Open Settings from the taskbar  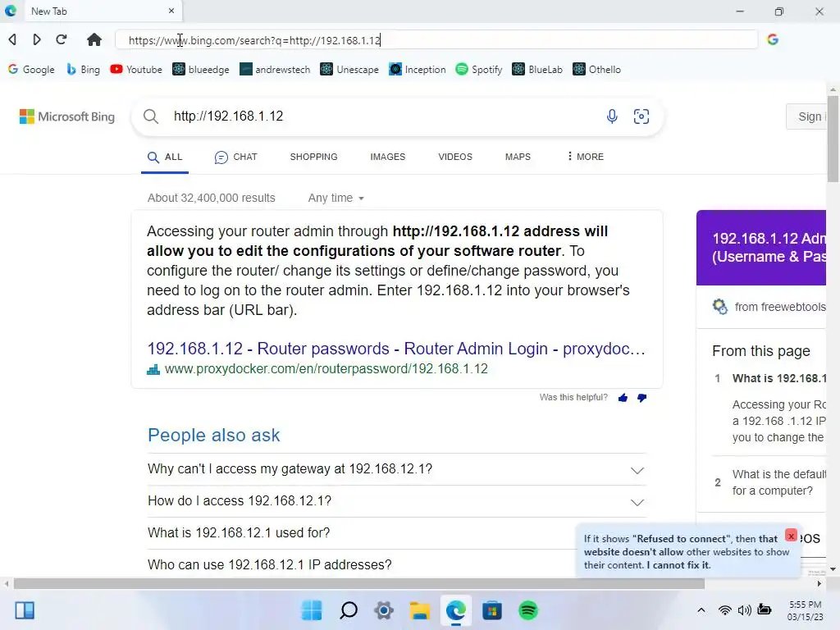384,610
